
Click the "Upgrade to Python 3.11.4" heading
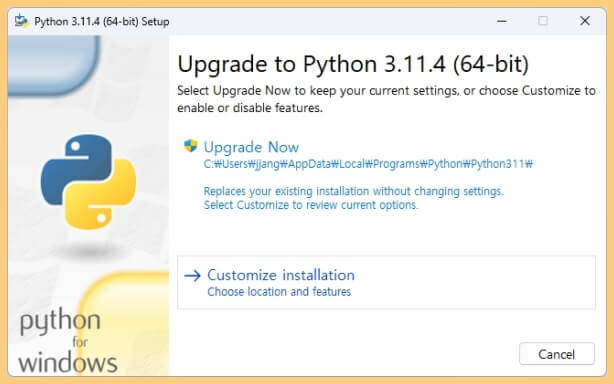[353, 64]
